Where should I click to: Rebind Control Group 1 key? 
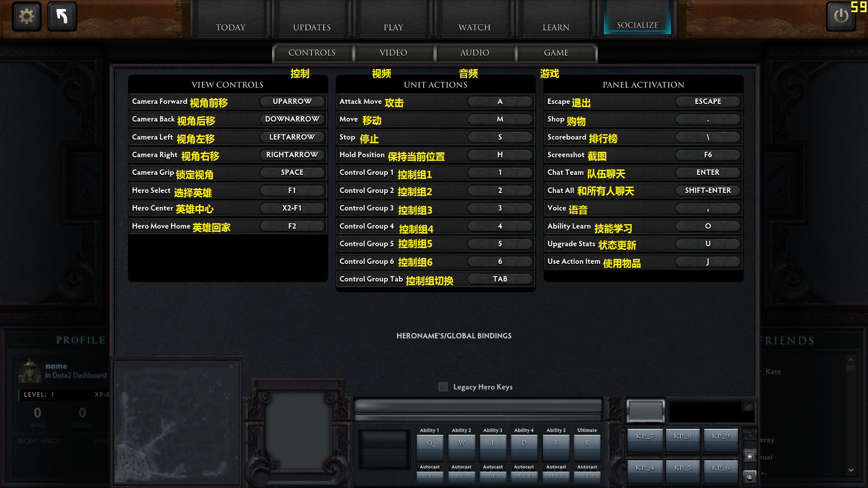point(500,173)
